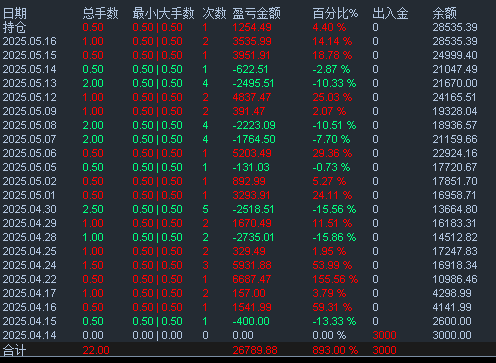
Task: Select the 2025.04.30 date row
Action: pos(30,209)
